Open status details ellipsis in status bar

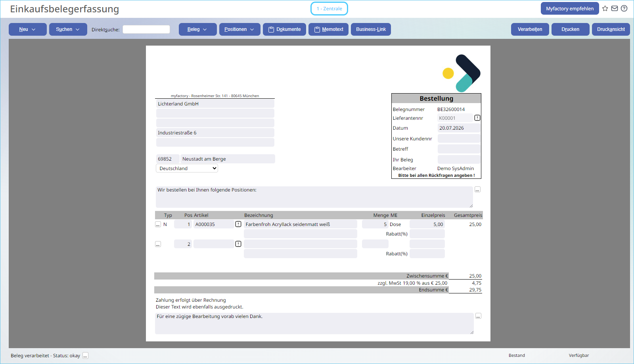click(x=85, y=356)
